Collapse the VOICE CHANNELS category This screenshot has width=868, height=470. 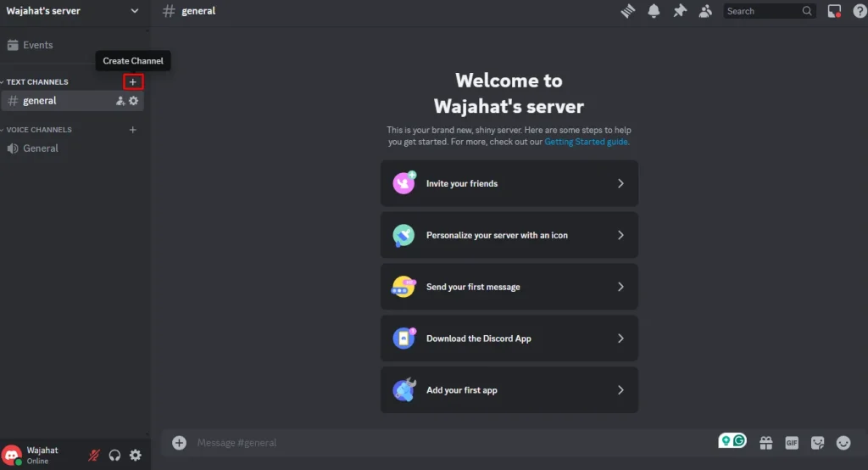[36, 130]
